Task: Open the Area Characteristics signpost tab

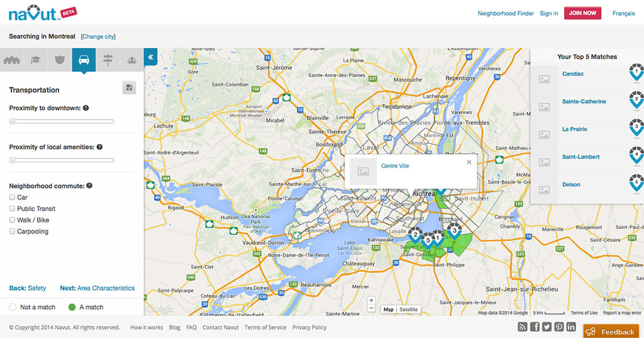Action: [108, 60]
